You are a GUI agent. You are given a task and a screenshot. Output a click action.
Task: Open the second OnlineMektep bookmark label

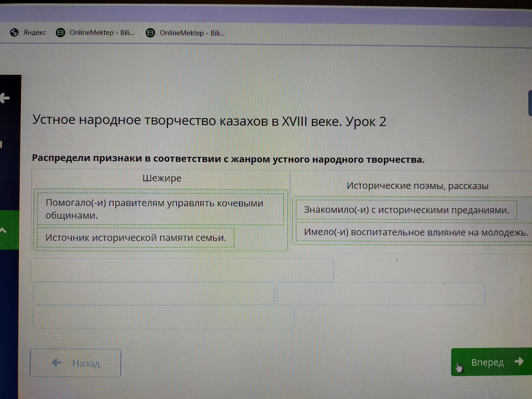coord(192,33)
